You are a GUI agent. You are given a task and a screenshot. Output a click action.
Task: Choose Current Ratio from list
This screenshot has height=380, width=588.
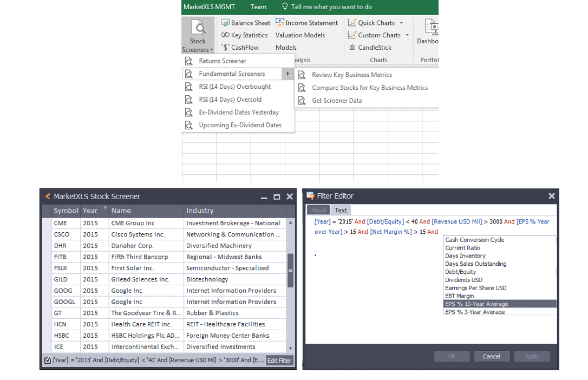[x=500, y=248]
